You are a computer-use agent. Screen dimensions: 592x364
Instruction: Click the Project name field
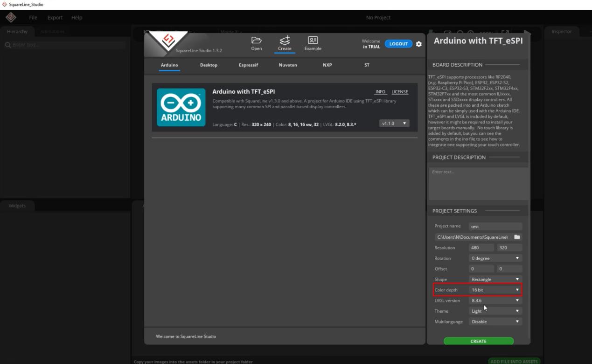495,227
